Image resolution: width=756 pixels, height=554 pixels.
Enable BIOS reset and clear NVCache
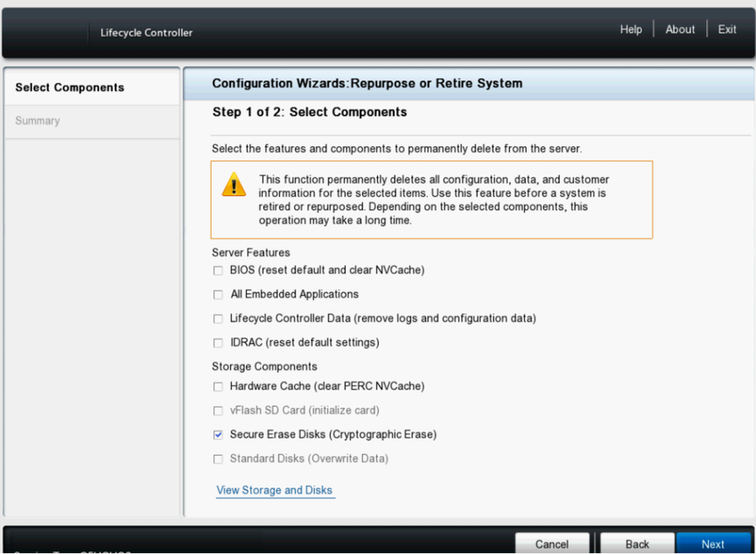point(218,270)
